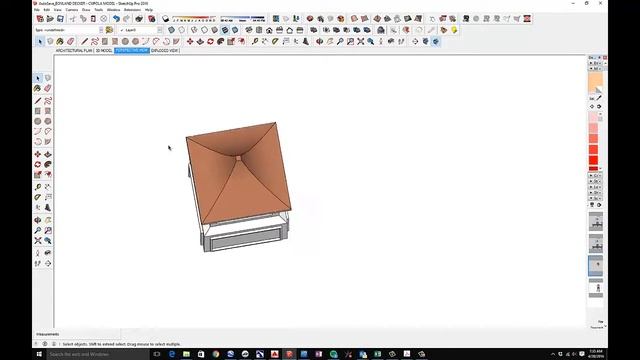Screen dimensions: 640x360
Task: Choose the Offset tool in left toolbar
Action: (48, 175)
